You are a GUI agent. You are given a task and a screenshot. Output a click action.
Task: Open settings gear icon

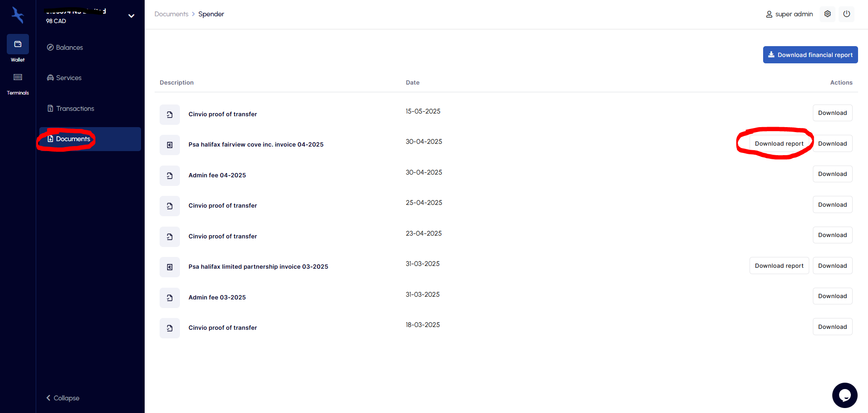point(827,14)
